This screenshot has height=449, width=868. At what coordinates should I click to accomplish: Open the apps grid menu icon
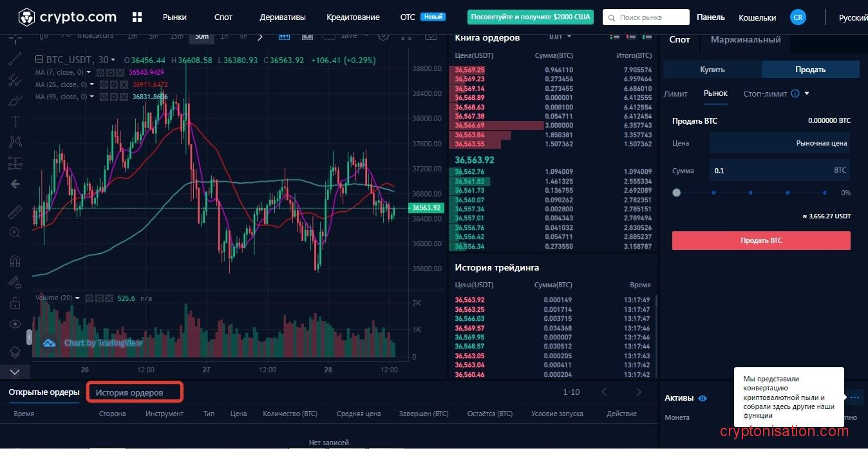137,17
